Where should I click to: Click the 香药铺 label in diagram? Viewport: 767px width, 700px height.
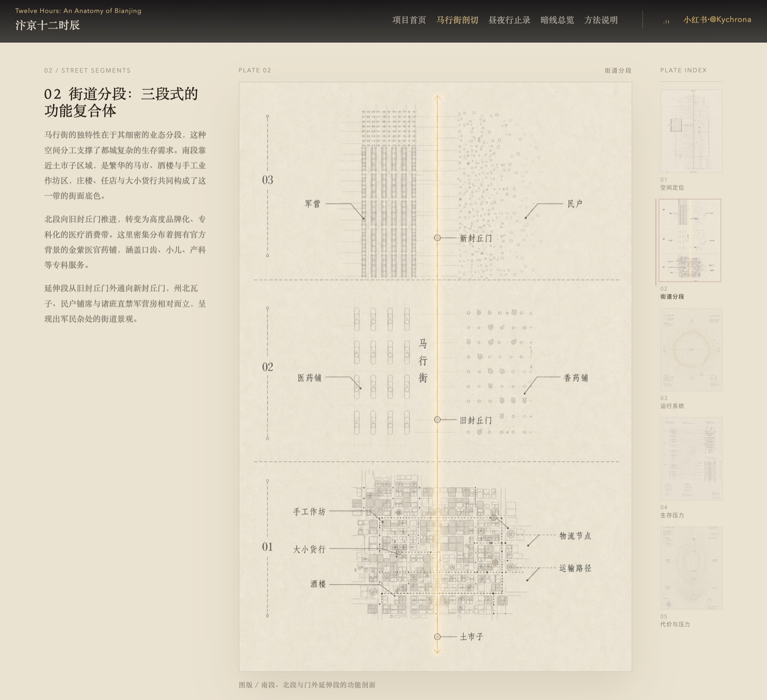(x=576, y=378)
